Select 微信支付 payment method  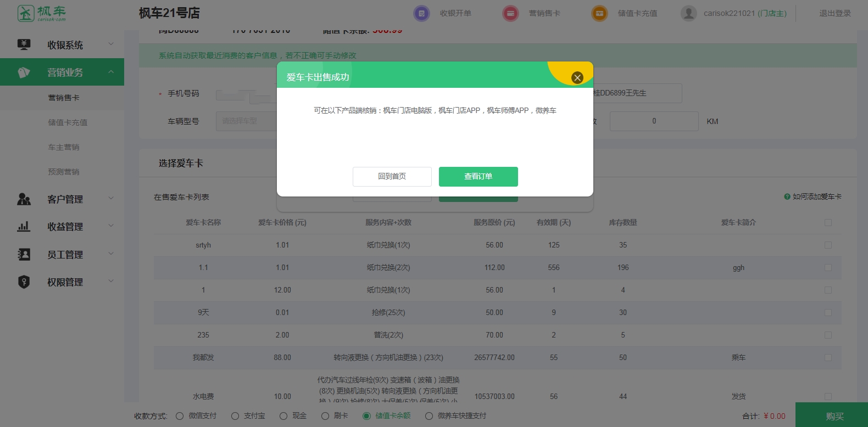click(x=180, y=416)
